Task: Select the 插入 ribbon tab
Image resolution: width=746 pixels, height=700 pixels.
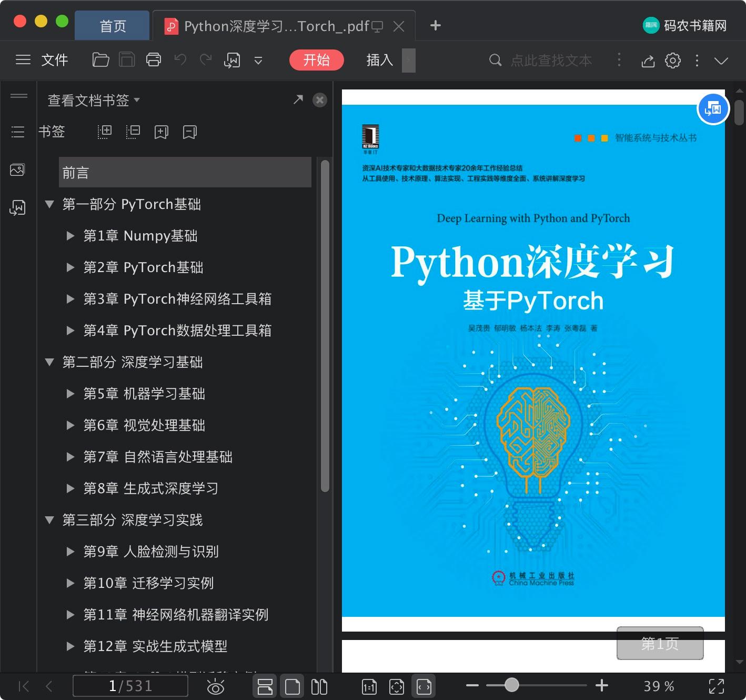Action: [x=379, y=60]
